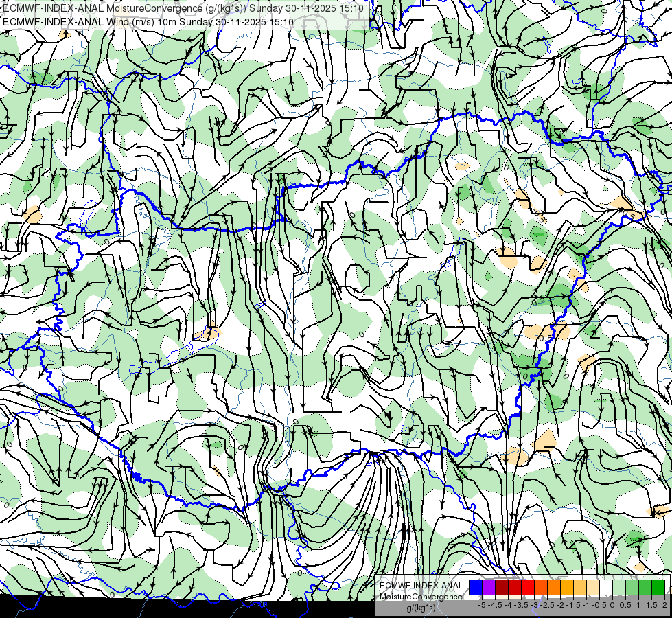Click the light orange swatch between -1.5 and -1
This screenshot has height=618, width=672.
pos(580,588)
